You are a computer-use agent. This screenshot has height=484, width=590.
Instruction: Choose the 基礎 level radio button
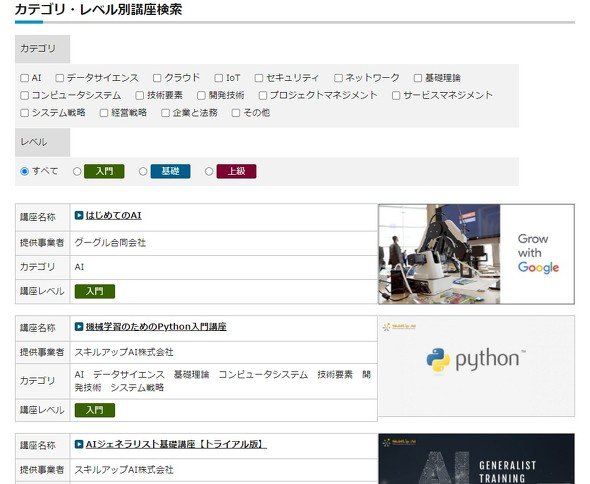tap(143, 172)
